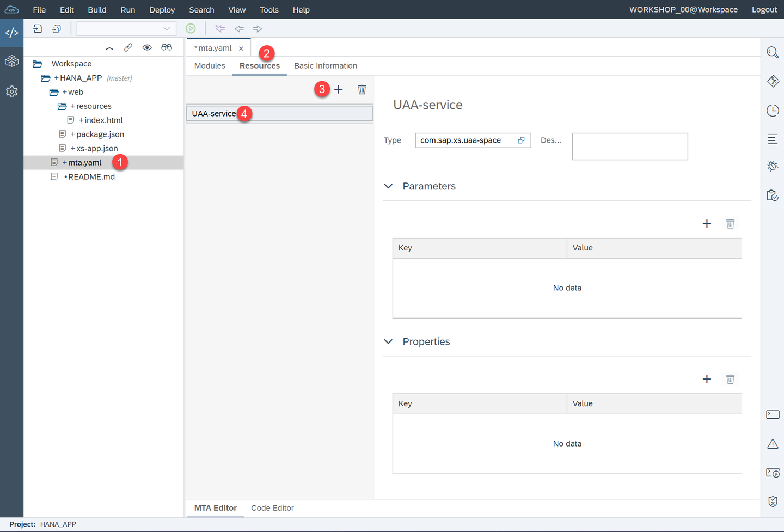This screenshot has height=532, width=784.
Task: Add a new resource with plus icon
Action: (339, 89)
